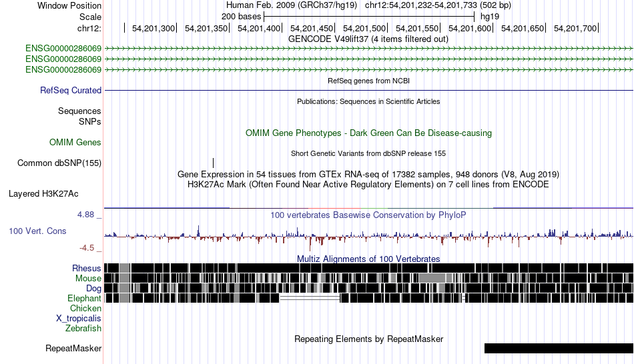Select the Chicken species label
The image size is (634, 364).
(x=85, y=308)
